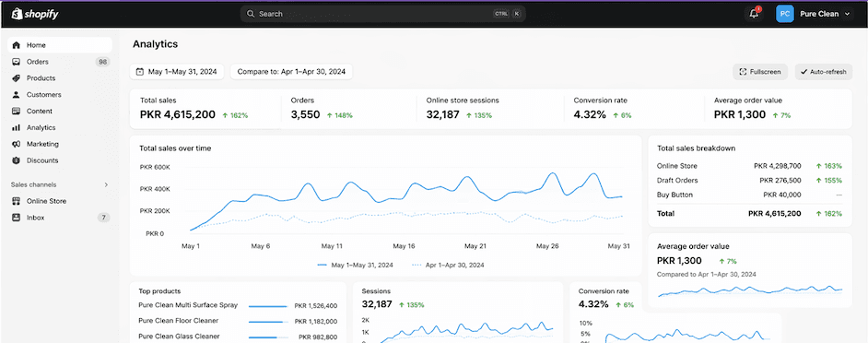
Task: Click the 162% total sales change
Action: coord(235,116)
